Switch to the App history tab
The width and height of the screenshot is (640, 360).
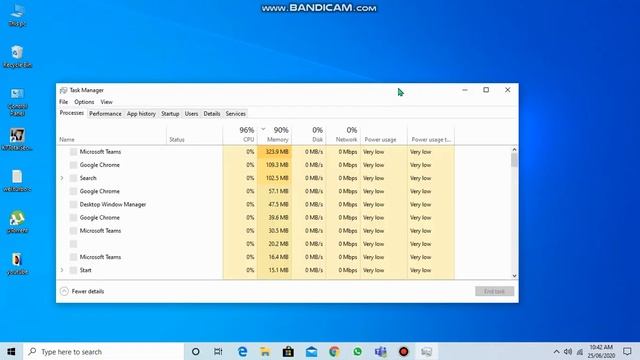[141, 114]
